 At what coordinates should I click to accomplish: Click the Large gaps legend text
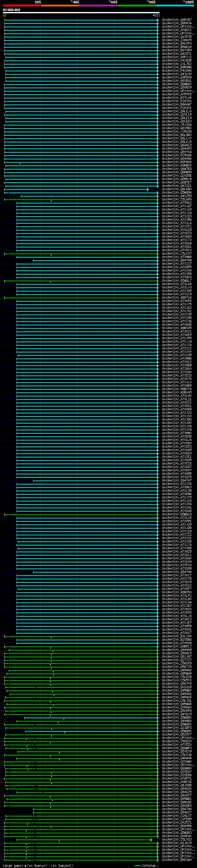[x=38, y=866]
